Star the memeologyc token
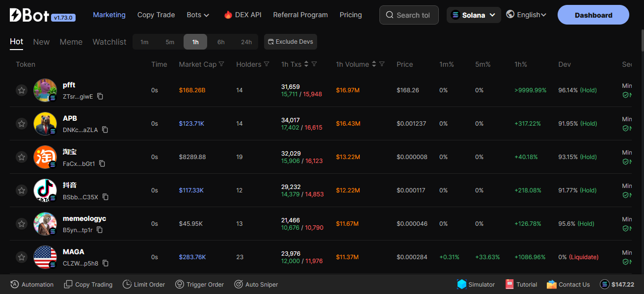The image size is (644, 294). (21, 224)
